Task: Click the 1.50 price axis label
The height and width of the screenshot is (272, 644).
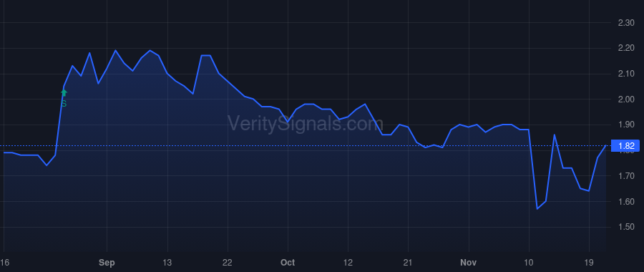Action: coord(626,227)
